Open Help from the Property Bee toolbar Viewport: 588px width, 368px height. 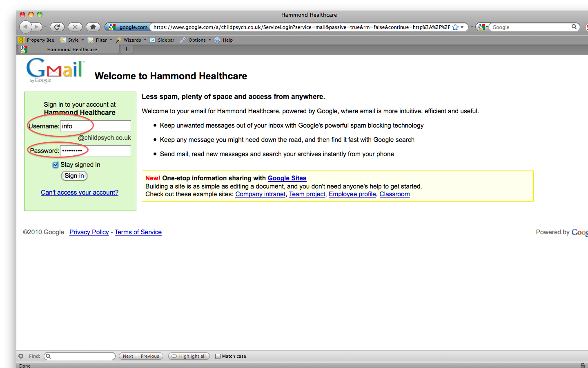coord(224,40)
